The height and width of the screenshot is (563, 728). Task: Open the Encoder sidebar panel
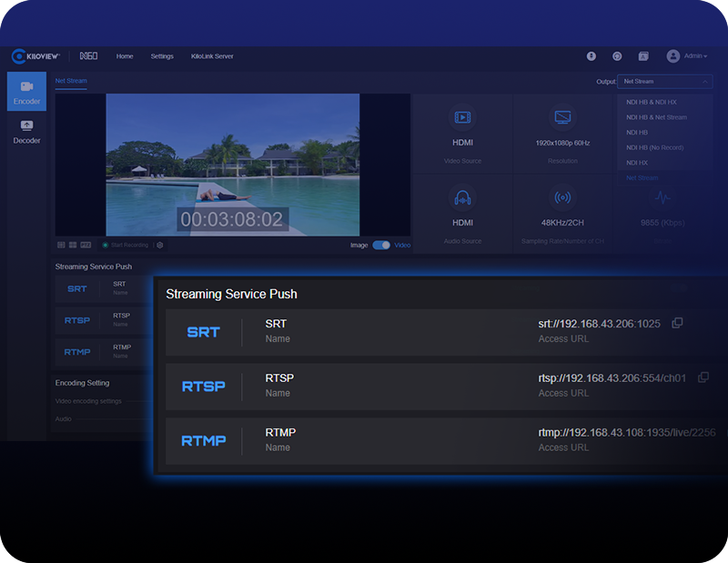click(26, 92)
